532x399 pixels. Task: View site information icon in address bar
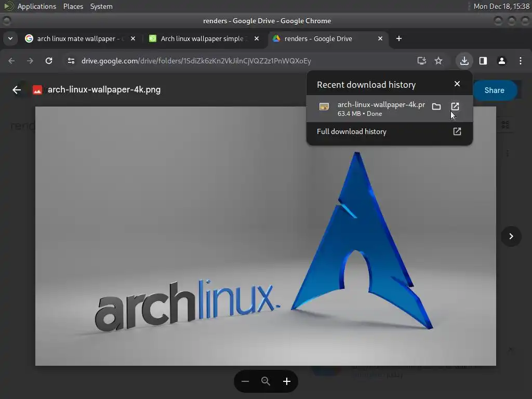[x=71, y=61]
